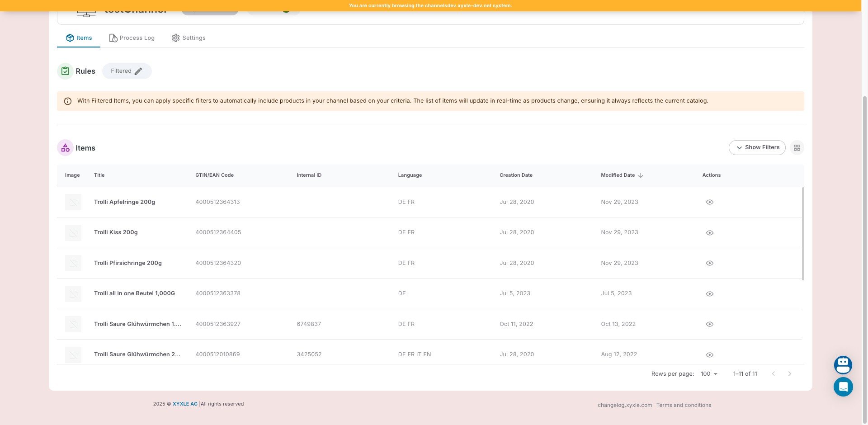Open Terms and conditions link
This screenshot has height=425, width=868.
(x=684, y=405)
